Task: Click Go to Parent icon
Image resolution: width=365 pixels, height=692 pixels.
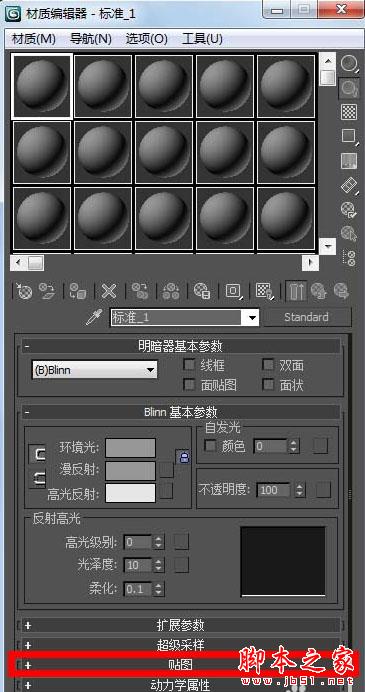Action: pos(318,292)
